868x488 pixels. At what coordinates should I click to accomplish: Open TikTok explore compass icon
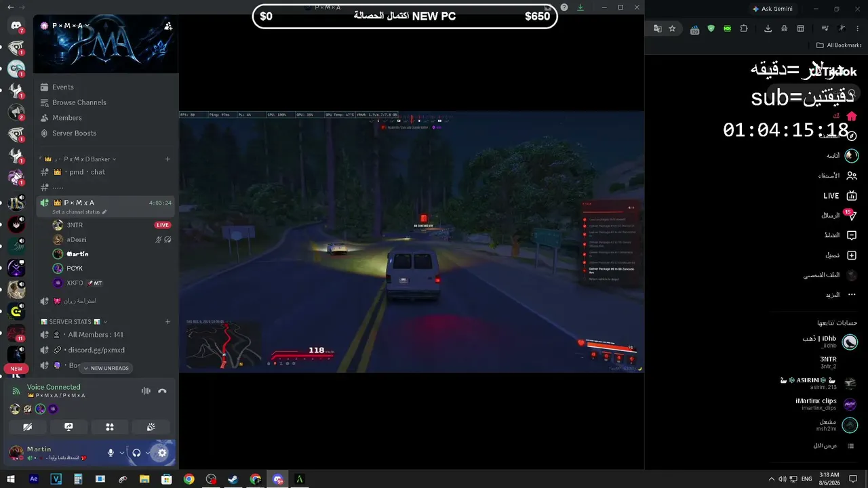[x=852, y=136]
